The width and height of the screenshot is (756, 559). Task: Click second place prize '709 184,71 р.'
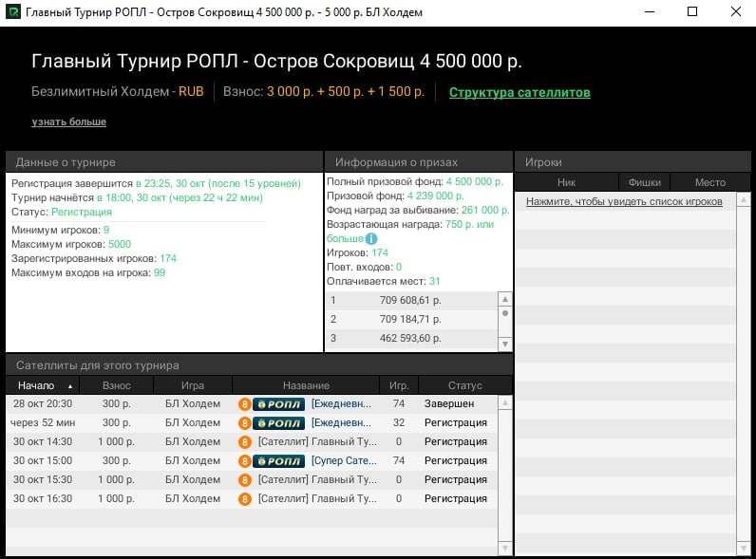tap(410, 319)
